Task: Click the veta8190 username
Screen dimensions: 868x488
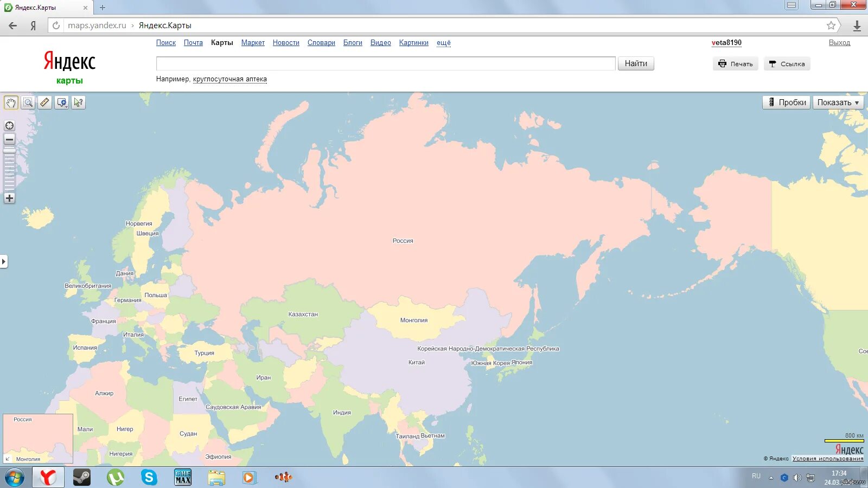Action: coord(726,43)
